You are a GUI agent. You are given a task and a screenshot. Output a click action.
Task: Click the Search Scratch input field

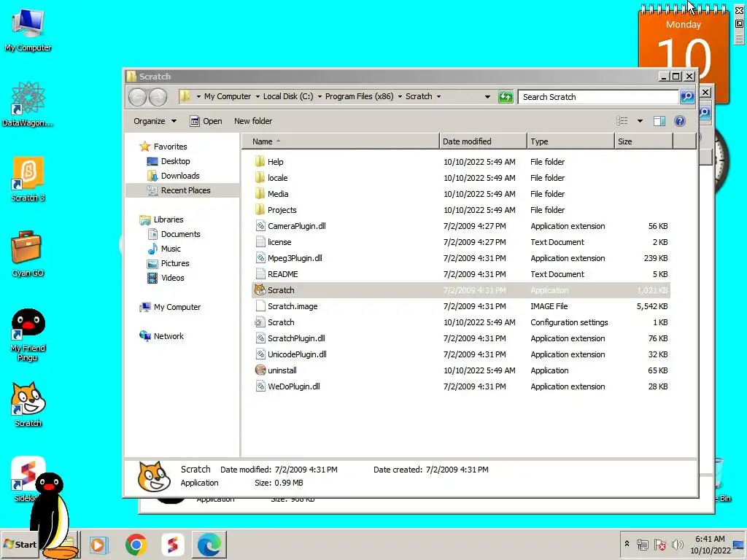coord(598,97)
